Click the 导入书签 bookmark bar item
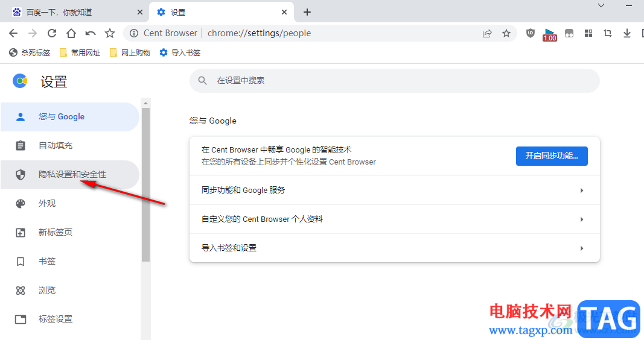 point(180,52)
